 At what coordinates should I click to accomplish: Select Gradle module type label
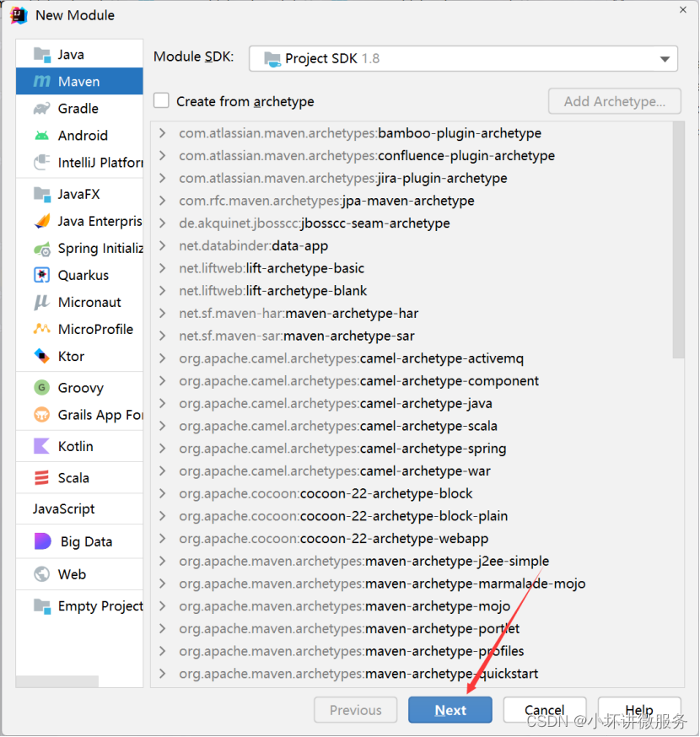78,109
